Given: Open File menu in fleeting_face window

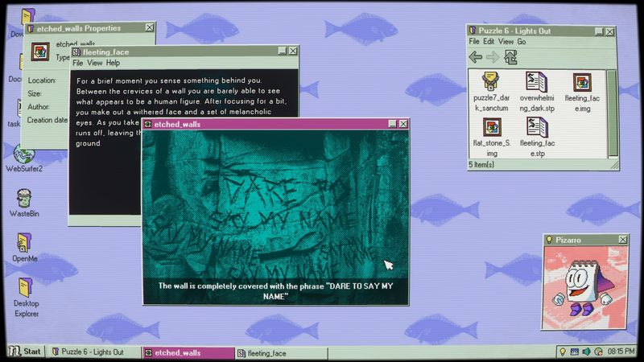Looking at the screenshot, I should (x=78, y=63).
